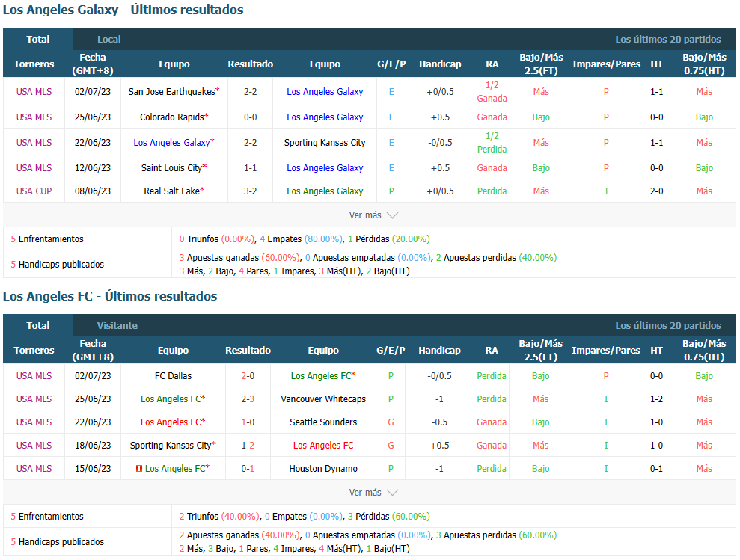Click the G/E/P header in the LAFC table
The height and width of the screenshot is (560, 740).
point(391,350)
